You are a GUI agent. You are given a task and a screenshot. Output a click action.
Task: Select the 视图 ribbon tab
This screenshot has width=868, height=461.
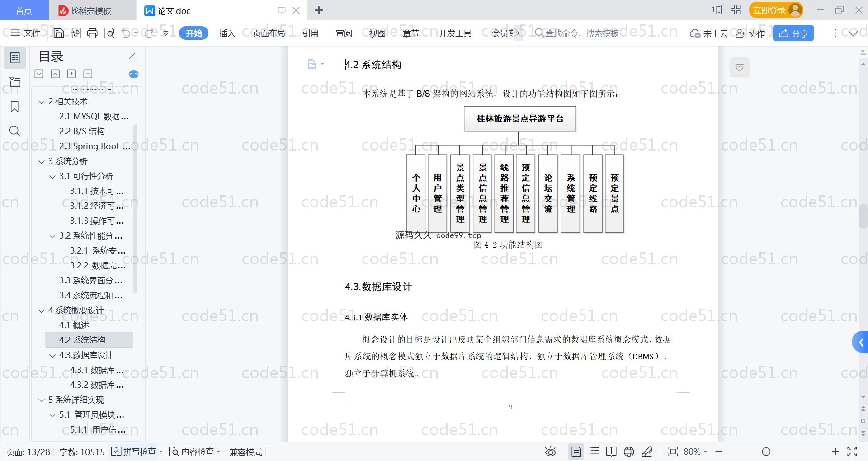377,33
